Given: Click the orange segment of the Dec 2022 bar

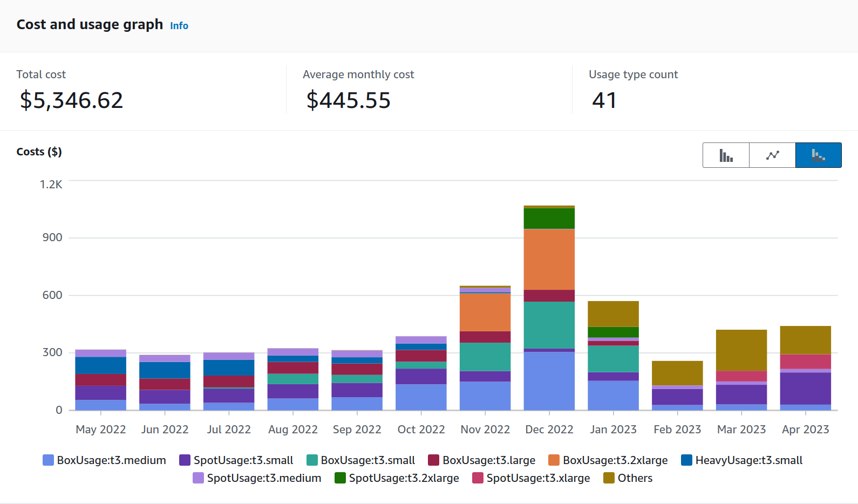Looking at the screenshot, I should (x=549, y=259).
